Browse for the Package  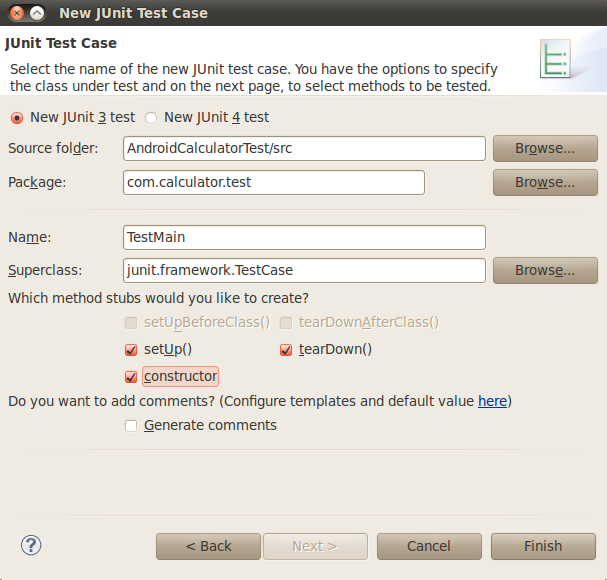(x=544, y=182)
